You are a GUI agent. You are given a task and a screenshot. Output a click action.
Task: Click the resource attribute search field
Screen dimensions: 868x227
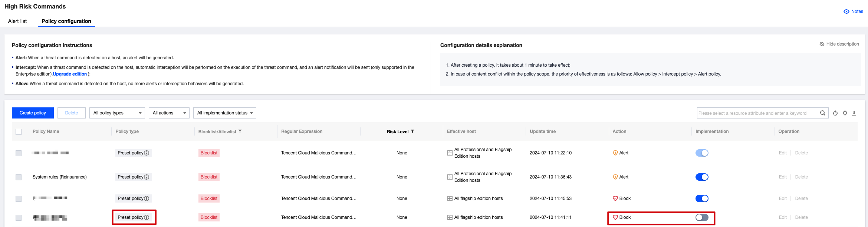(757, 113)
